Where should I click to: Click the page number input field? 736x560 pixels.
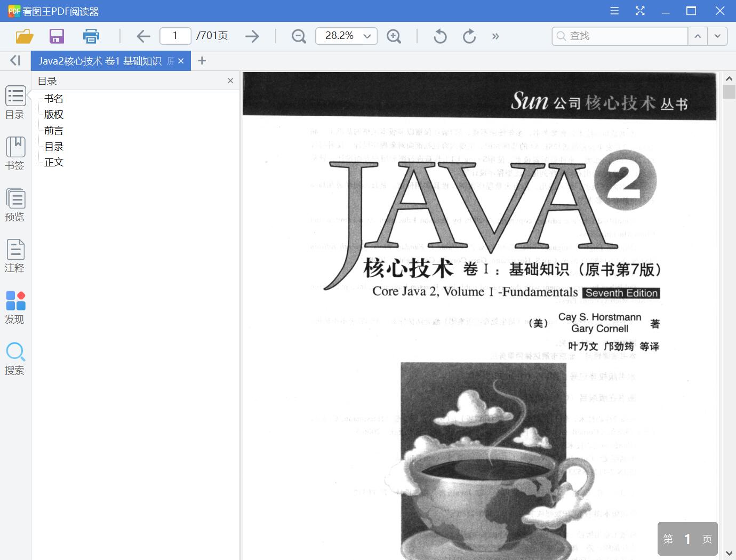(175, 36)
